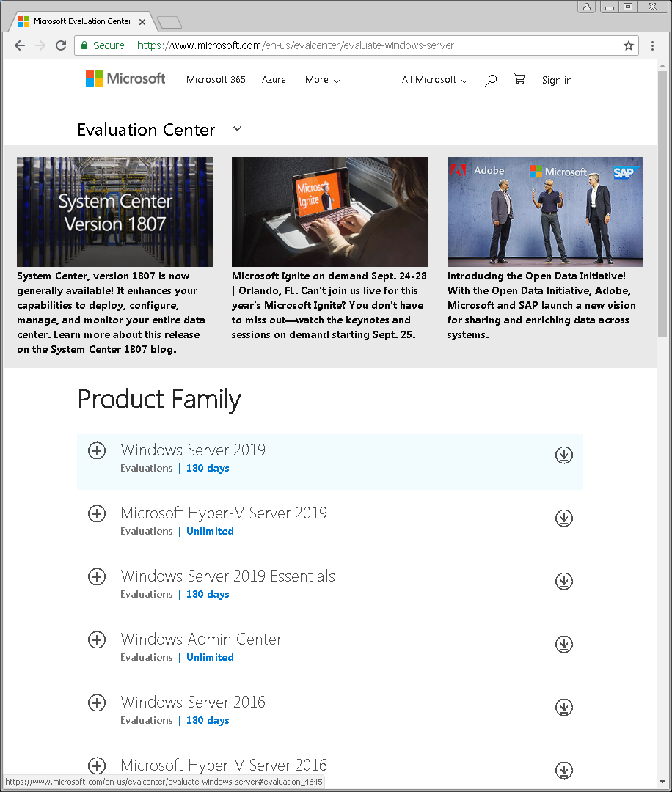Click the vertical scrollbar thumb
Image resolution: width=672 pixels, height=792 pixels.
coord(662,204)
